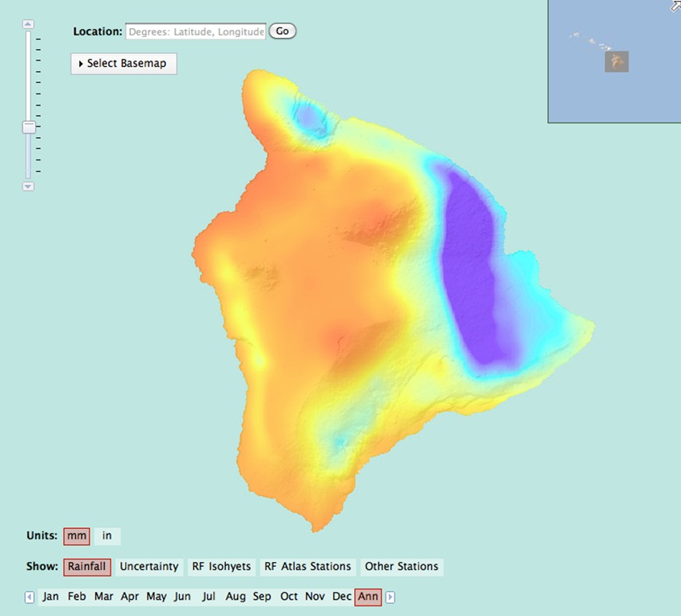681x616 pixels.
Task: Click the Latitude, Longitude location field
Action: [195, 31]
